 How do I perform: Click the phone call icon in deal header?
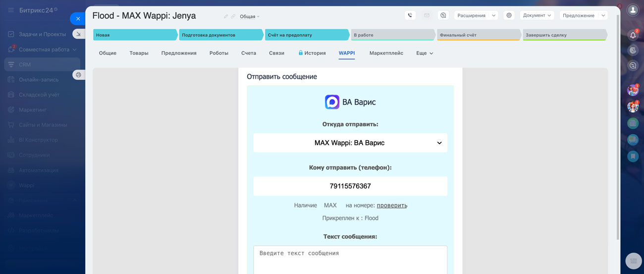(x=410, y=15)
